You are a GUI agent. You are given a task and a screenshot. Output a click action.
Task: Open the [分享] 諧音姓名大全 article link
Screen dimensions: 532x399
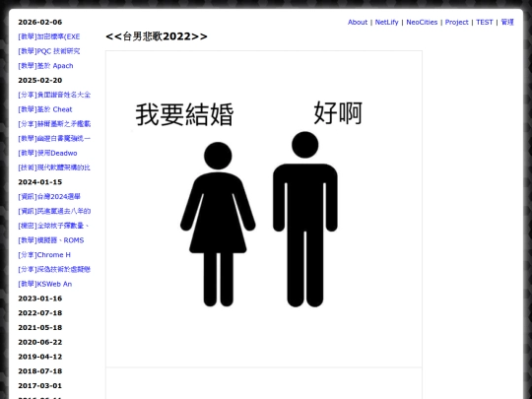pos(54,95)
